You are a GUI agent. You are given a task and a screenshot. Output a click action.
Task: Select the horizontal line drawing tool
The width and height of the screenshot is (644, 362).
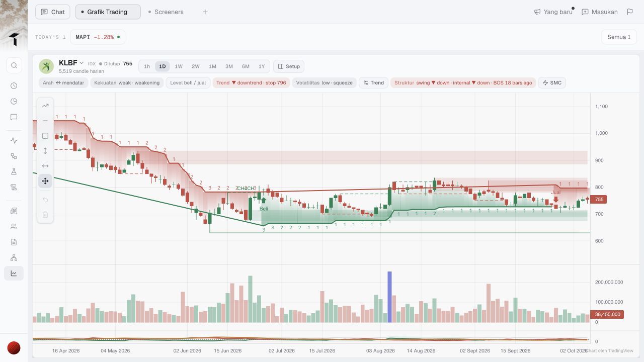pos(45,121)
